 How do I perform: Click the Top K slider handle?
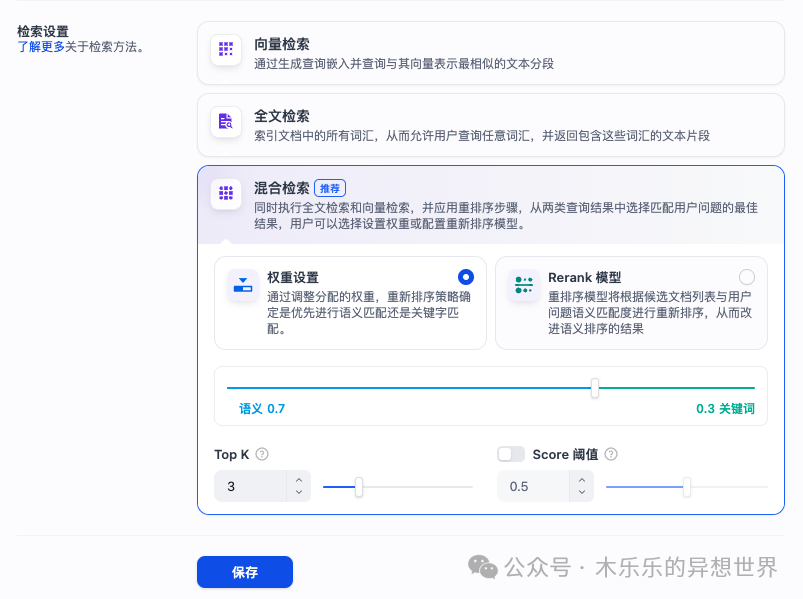[359, 487]
